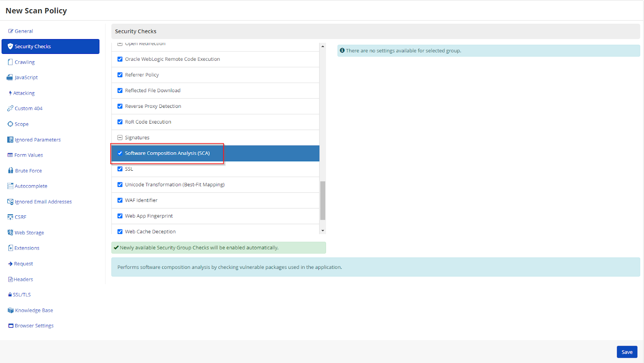Select the WAF Identifier row label

pos(141,200)
